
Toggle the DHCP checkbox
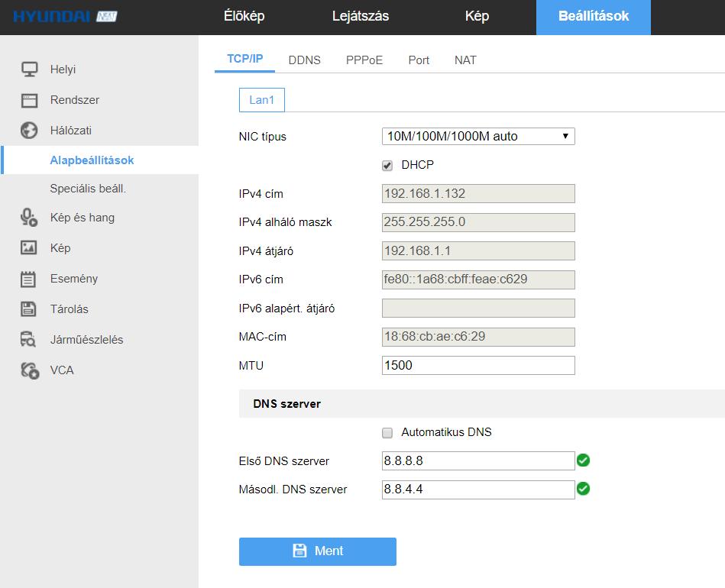387,166
